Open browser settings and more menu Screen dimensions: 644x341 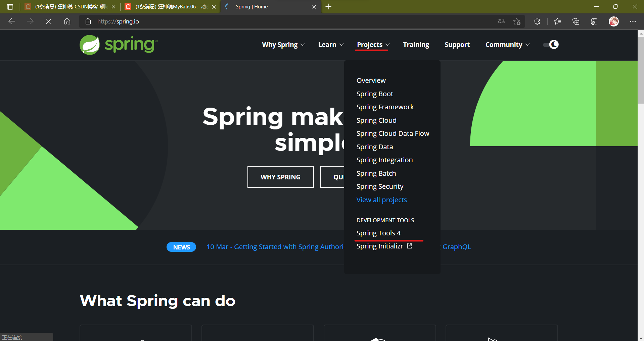(633, 21)
